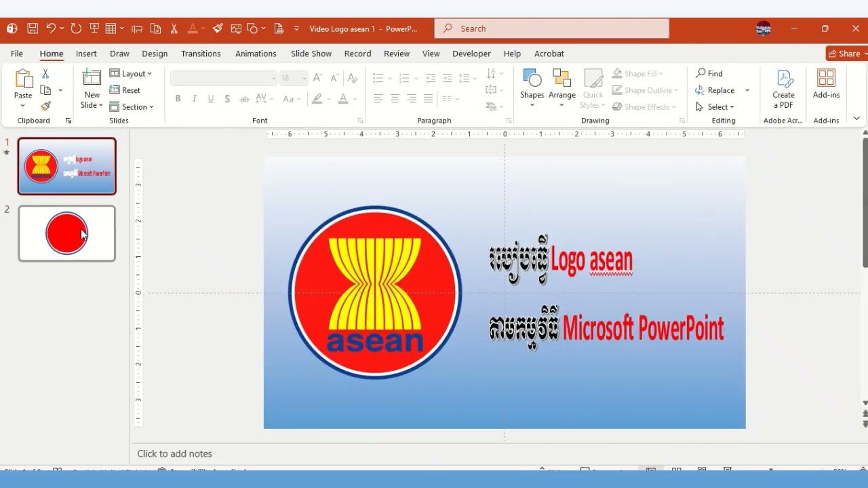Viewport: 868px width, 488px height.
Task: Click the Increase Font Size icon
Action: (317, 78)
